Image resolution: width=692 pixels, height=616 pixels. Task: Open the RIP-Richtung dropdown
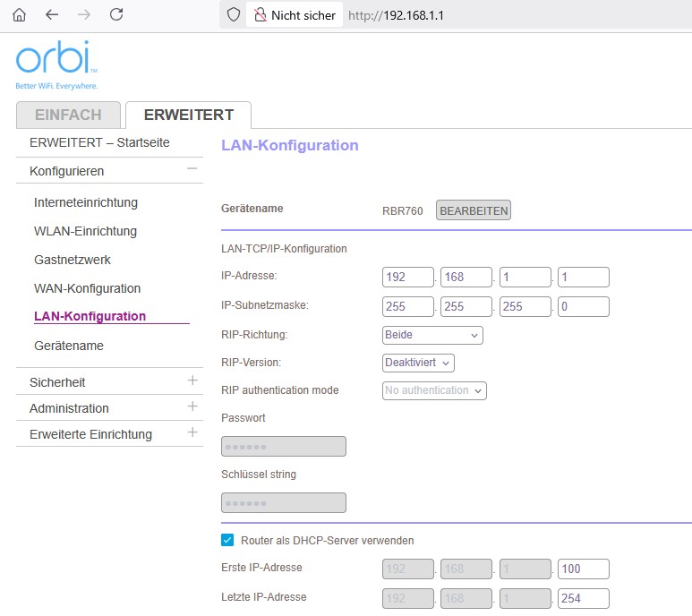point(432,335)
